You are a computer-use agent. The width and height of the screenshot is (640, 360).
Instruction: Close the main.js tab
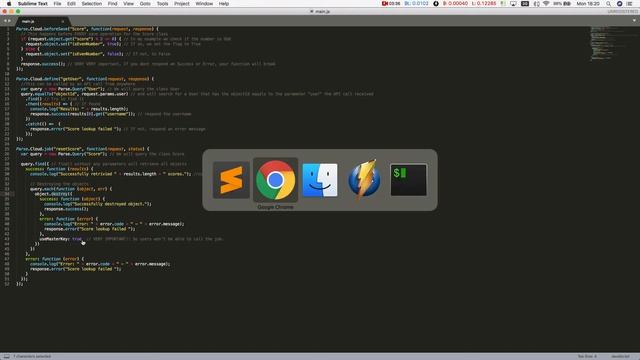tap(62, 21)
